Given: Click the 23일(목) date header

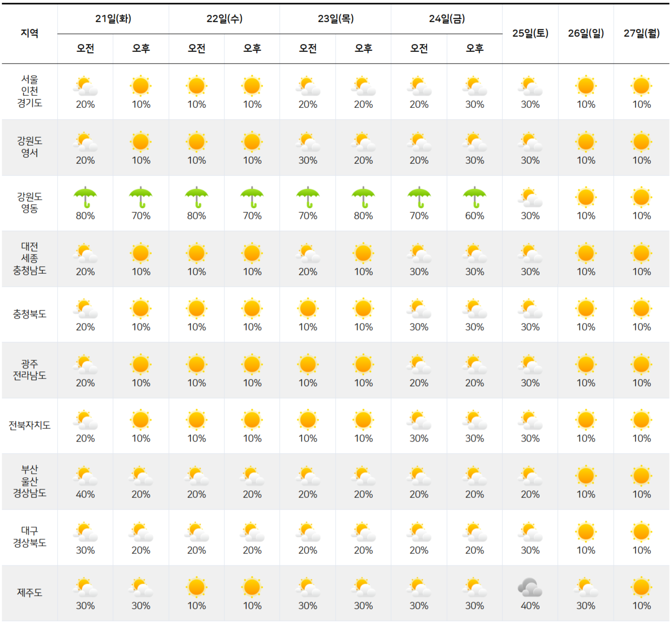Looking at the screenshot, I should pyautogui.click(x=335, y=19).
